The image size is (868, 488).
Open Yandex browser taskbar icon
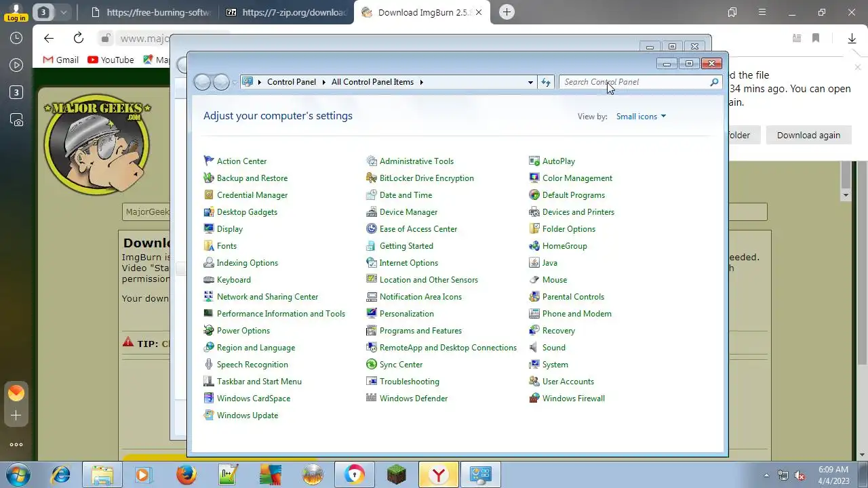coord(438,475)
